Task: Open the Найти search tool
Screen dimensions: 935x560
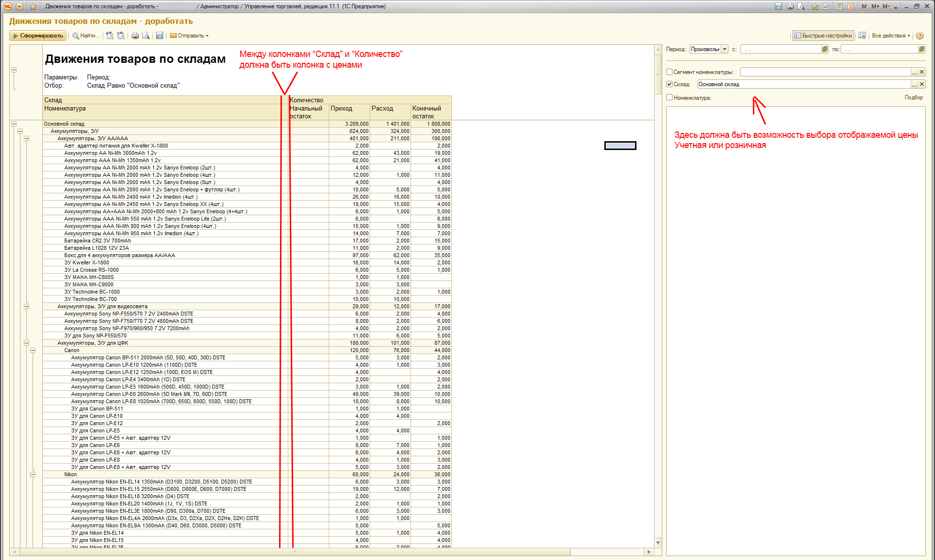Action: click(x=86, y=36)
